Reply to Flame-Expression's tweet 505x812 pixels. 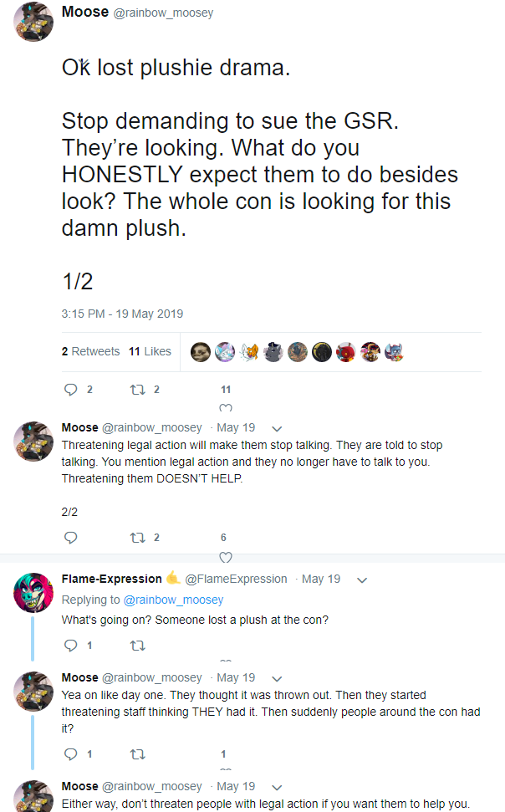coord(71,646)
